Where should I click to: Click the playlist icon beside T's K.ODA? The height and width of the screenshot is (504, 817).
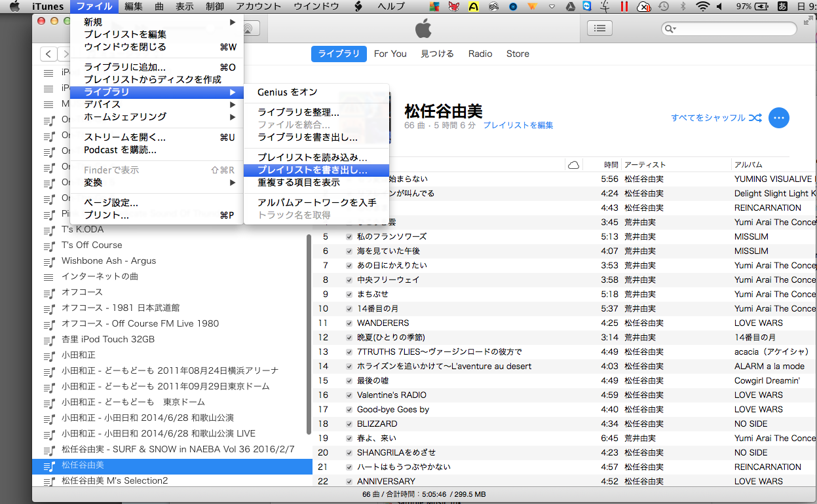(48, 230)
